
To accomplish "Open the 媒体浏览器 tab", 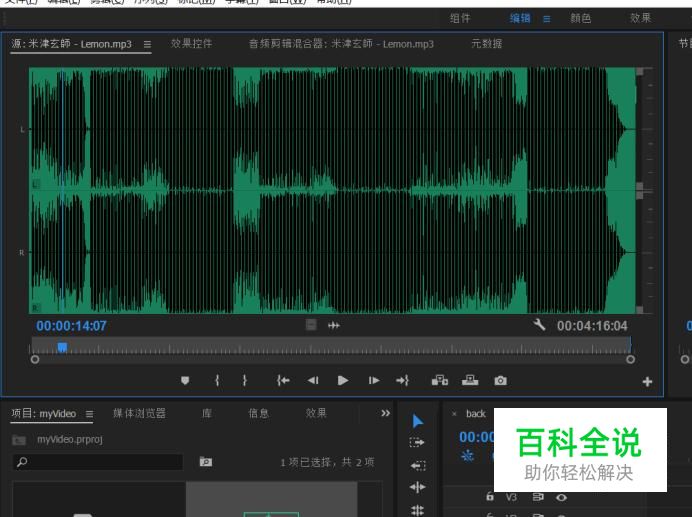I will 139,413.
